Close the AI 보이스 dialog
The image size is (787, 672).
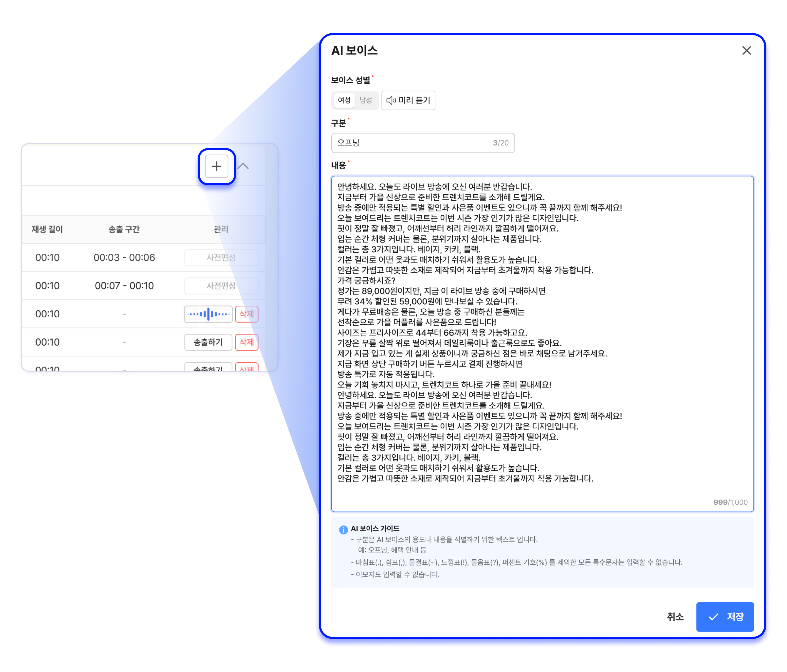pos(746,50)
